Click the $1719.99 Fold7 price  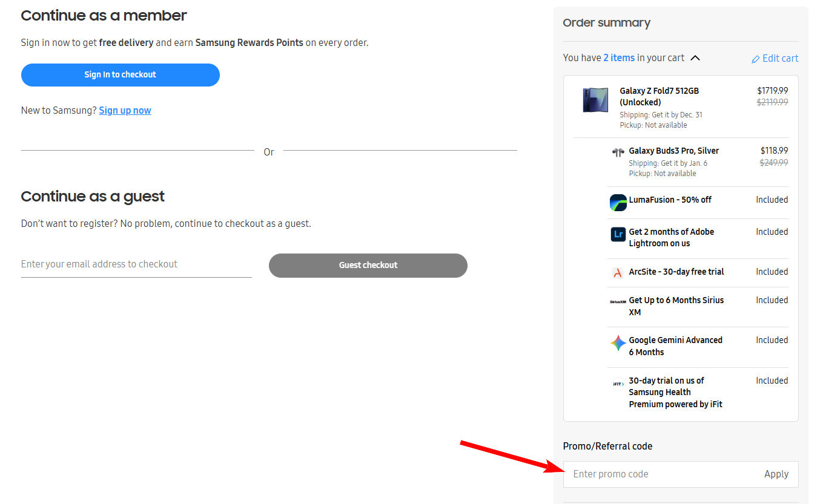[x=773, y=91]
